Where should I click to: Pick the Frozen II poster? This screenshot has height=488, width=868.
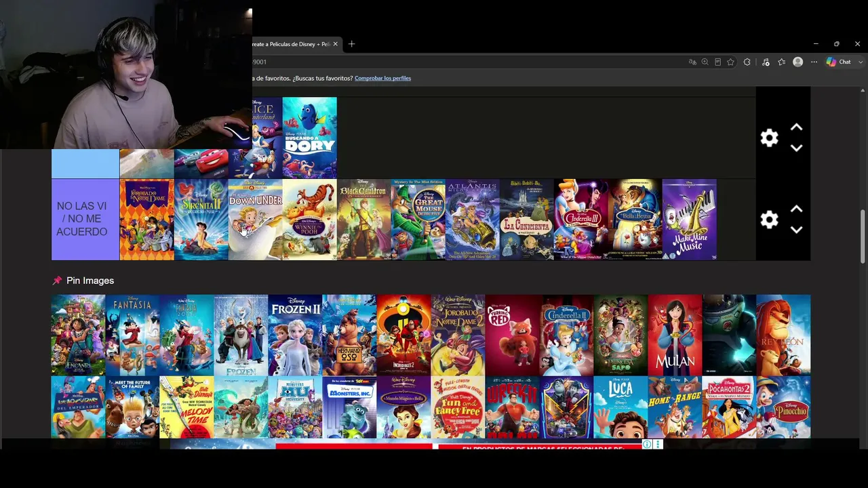point(295,335)
